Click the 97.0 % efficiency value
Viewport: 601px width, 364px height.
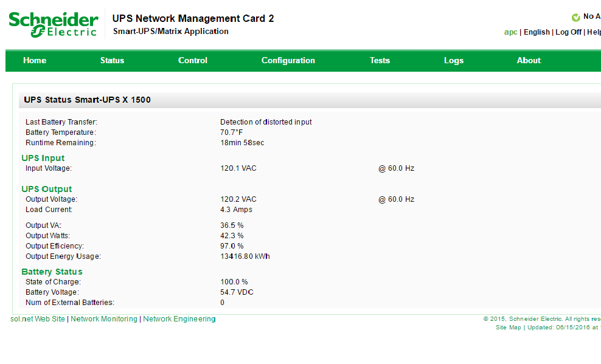coord(232,246)
